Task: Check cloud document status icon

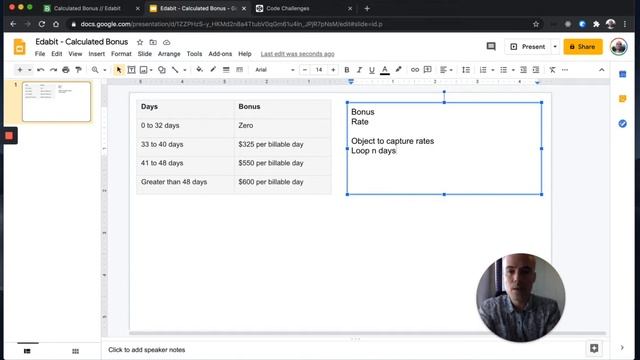Action: tap(167, 42)
